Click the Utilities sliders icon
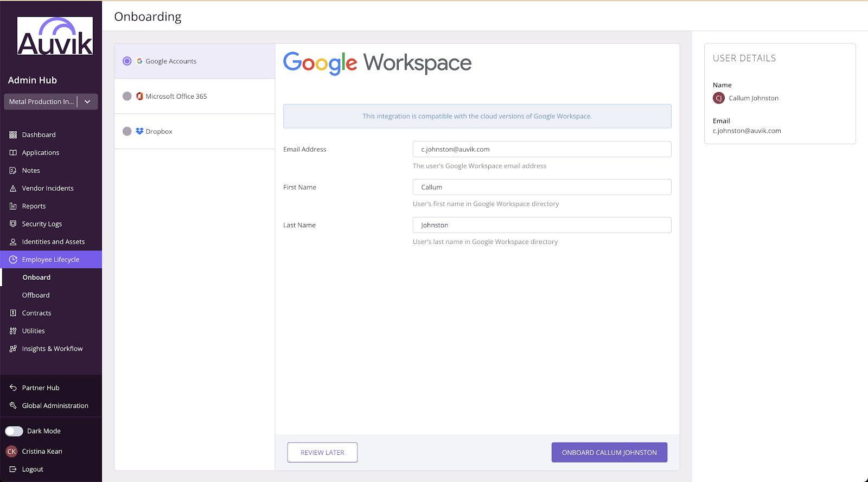Viewport: 868px width, 482px height. coord(13,331)
